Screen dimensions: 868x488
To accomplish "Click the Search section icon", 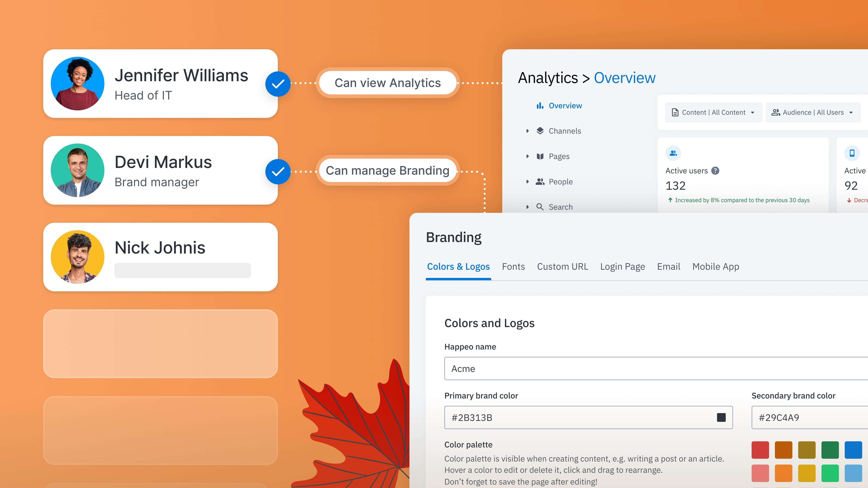I will pyautogui.click(x=540, y=207).
